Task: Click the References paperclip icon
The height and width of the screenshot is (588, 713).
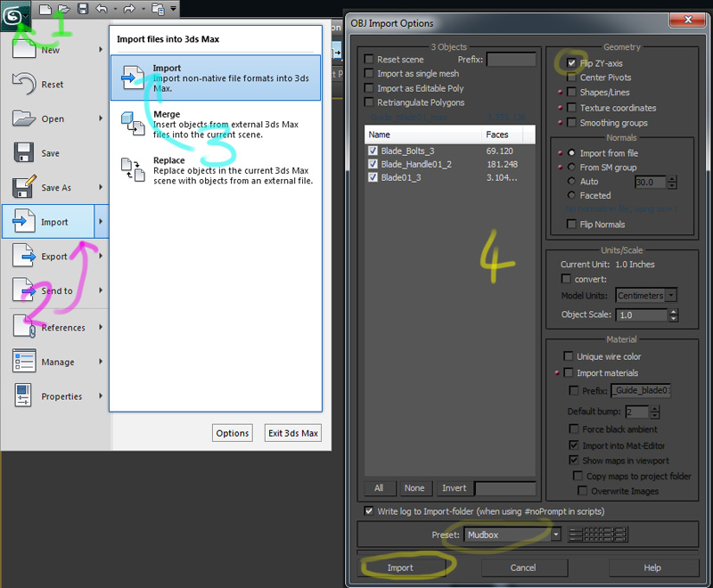Action: pos(25,326)
